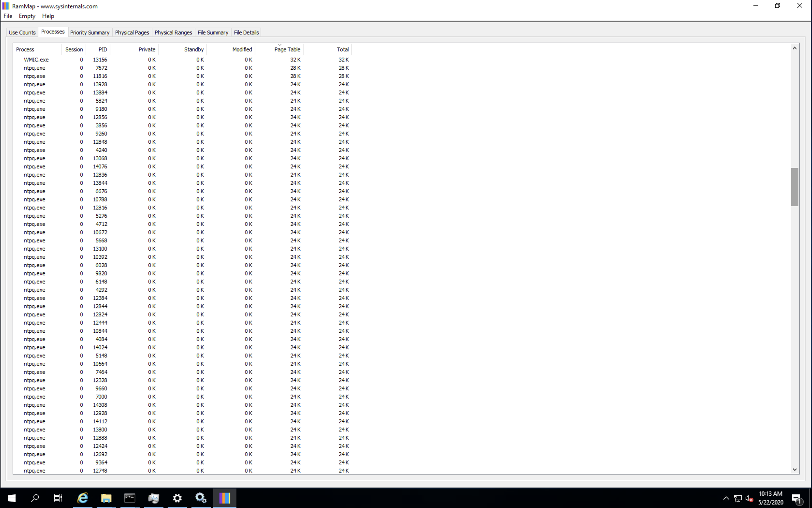
Task: Open the File Details tab
Action: [246, 33]
